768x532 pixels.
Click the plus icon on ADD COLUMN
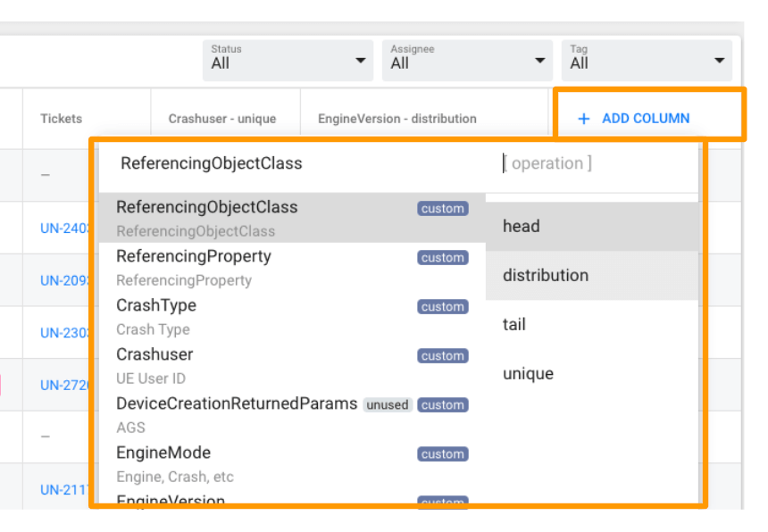(585, 118)
